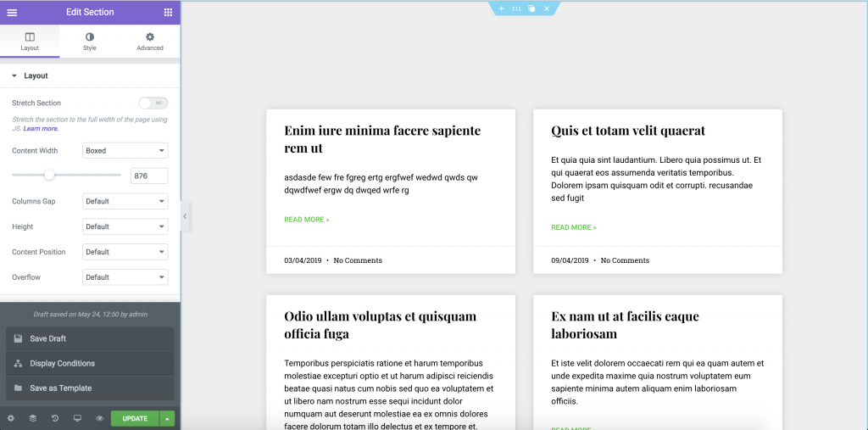Open the post title Ex nam ut at facilis

pyautogui.click(x=625, y=325)
